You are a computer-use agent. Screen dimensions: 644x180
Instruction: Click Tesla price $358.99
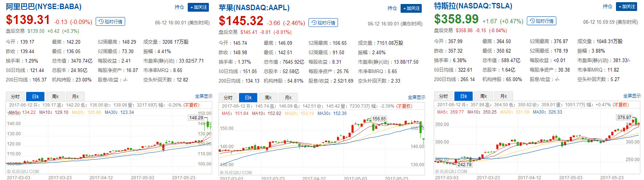(x=456, y=19)
